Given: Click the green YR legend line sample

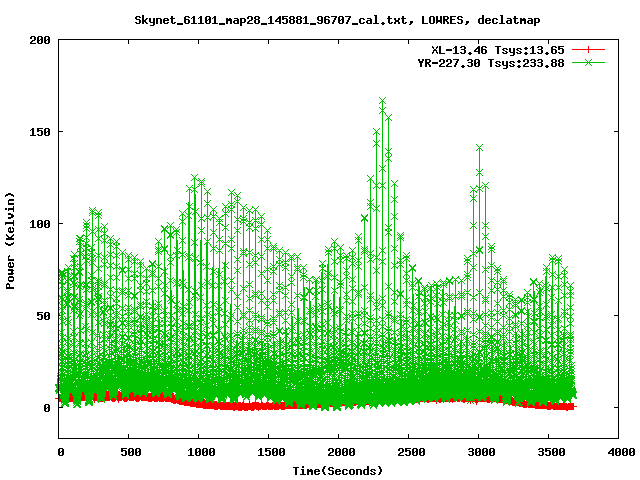Looking at the screenshot, I should pyautogui.click(x=590, y=62).
